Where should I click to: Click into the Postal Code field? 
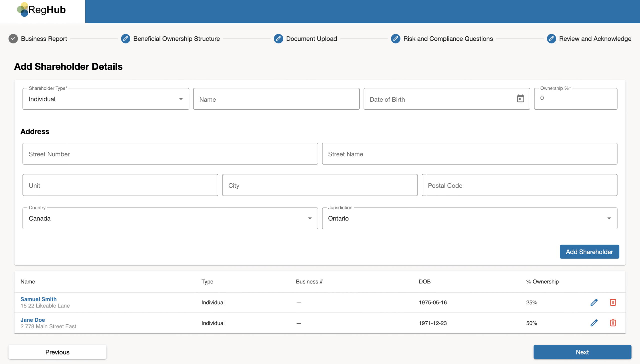pos(519,185)
